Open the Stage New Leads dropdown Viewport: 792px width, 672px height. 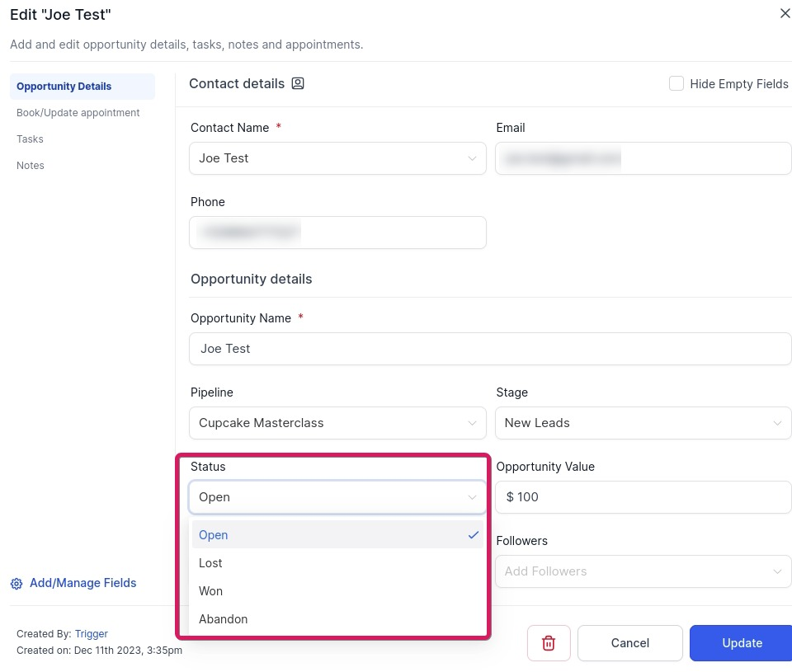(643, 423)
